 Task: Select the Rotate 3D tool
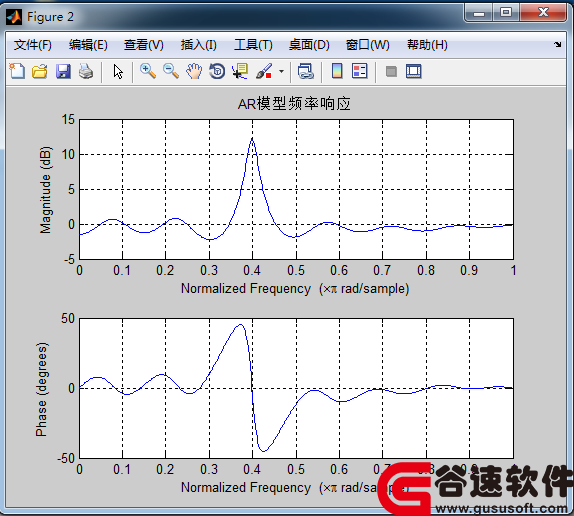[x=217, y=71]
